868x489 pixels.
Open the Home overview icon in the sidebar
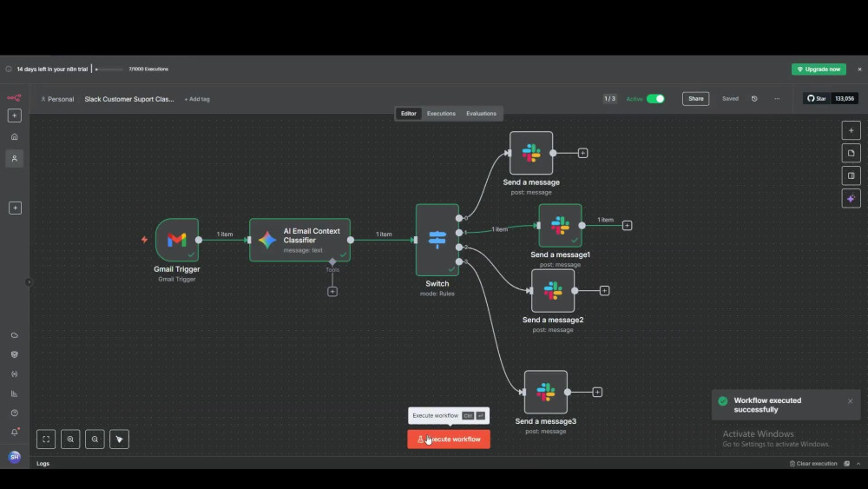coord(15,136)
